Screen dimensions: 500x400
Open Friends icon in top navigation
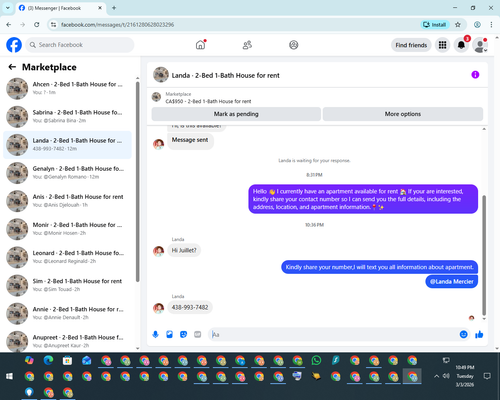coord(247,45)
